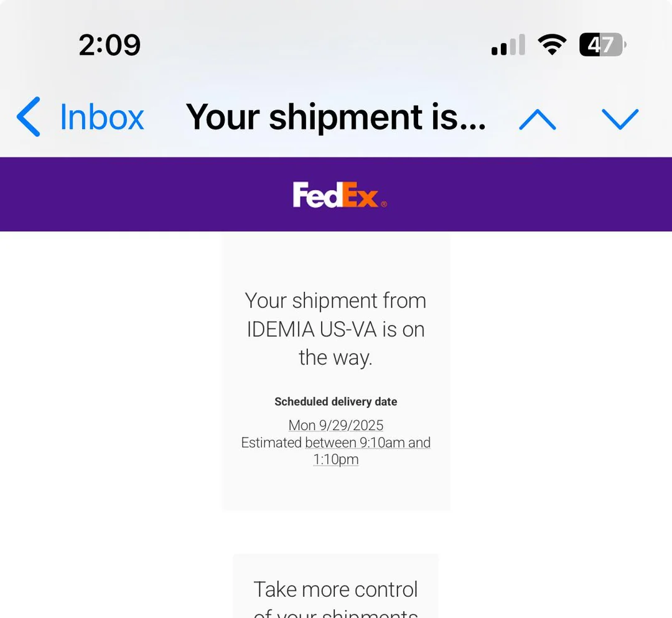The width and height of the screenshot is (672, 618).
Task: Tap the 'Your shipment from IDEMIA US-VA' heading
Action: [335, 315]
